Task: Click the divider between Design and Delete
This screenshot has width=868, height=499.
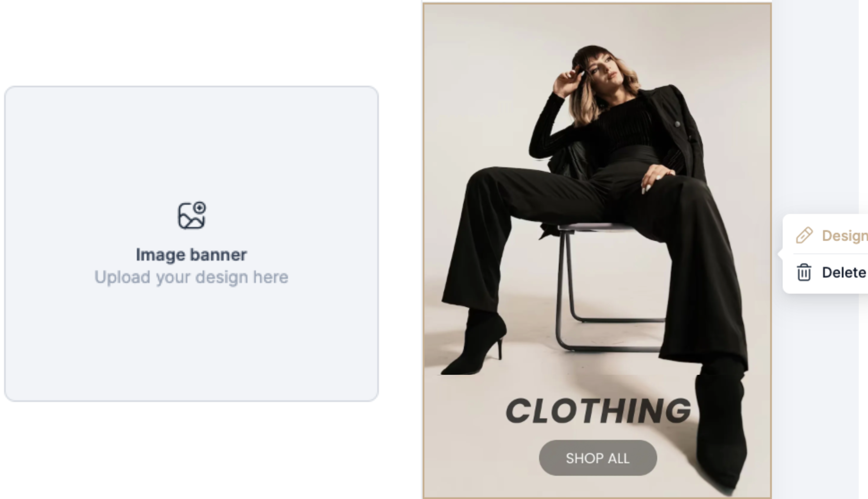Action: pos(831,254)
